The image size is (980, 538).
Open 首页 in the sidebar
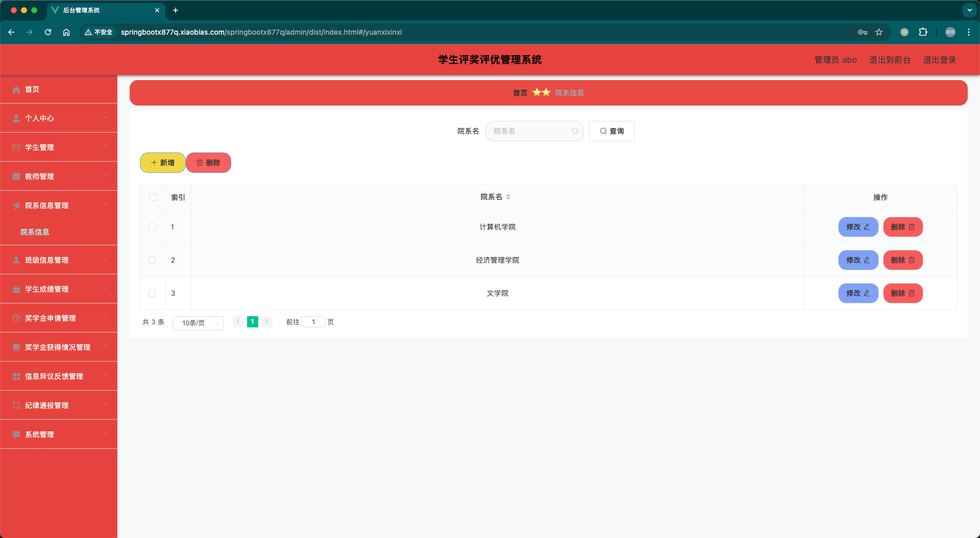click(x=59, y=90)
